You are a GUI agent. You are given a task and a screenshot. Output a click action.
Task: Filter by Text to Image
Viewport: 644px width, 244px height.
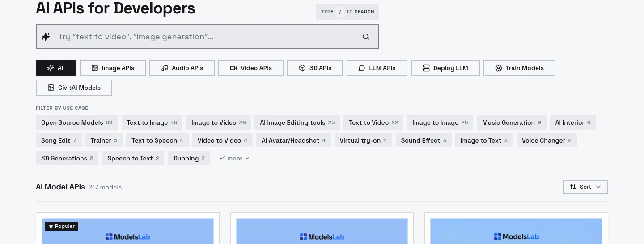tap(152, 122)
